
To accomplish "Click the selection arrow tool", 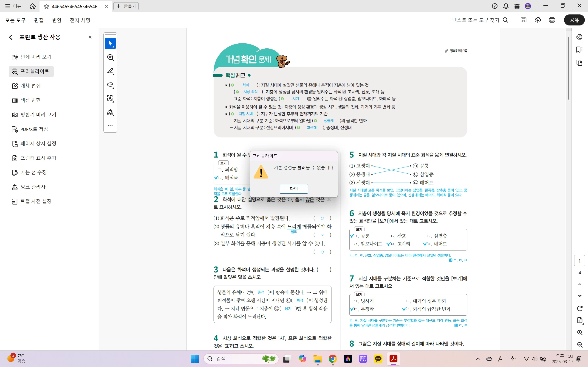I will coord(110,43).
